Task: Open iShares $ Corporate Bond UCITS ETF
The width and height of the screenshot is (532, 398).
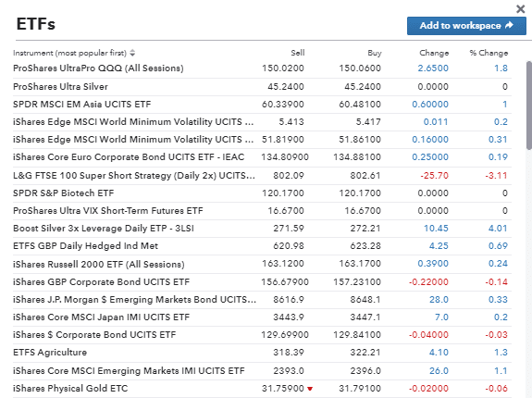Action: (x=94, y=335)
